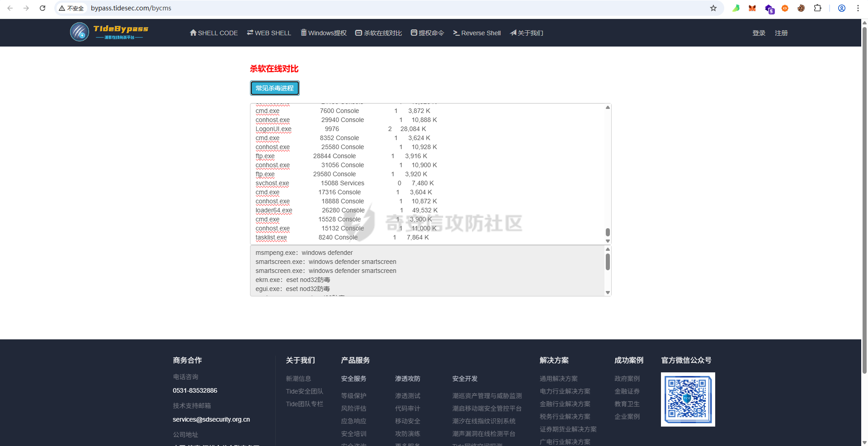Click the 注册 register link

tap(781, 33)
